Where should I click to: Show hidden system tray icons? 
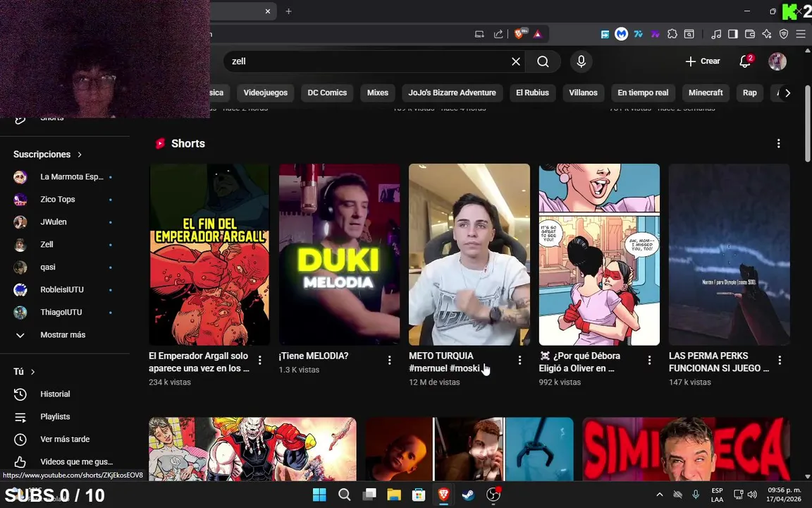click(x=659, y=495)
